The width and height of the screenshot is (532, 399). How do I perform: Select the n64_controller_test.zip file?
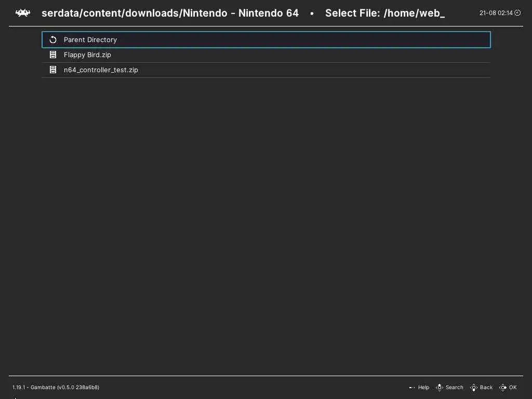tap(266, 70)
